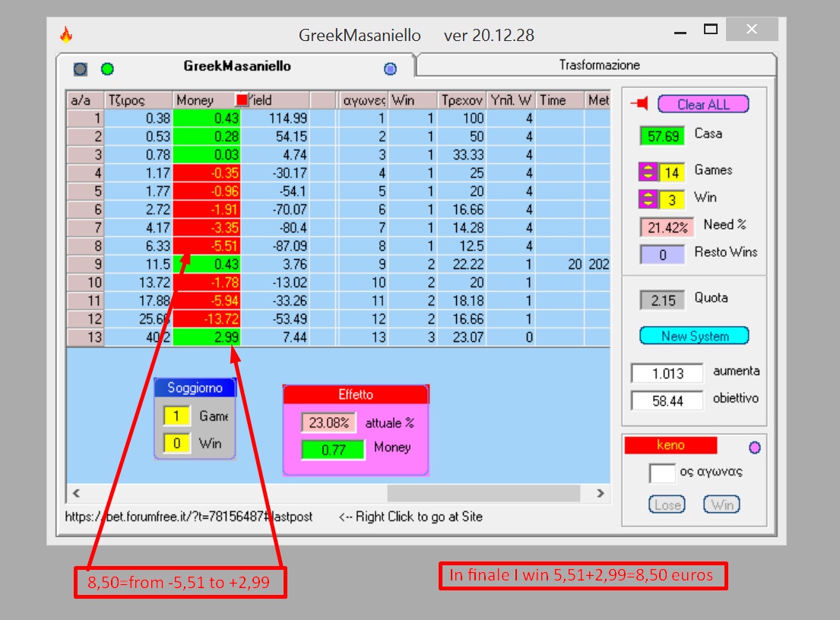Click the keno Win button
840x620 pixels.
coord(721,505)
